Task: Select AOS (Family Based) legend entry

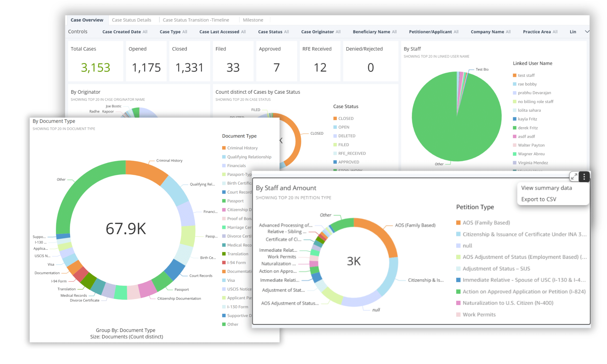Action: [486, 223]
